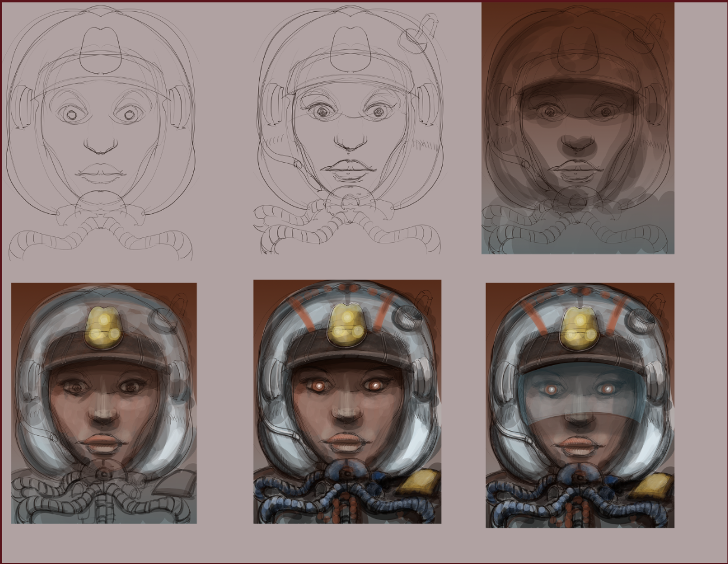Click the right eye in underpainting panel

pyautogui.click(x=606, y=112)
